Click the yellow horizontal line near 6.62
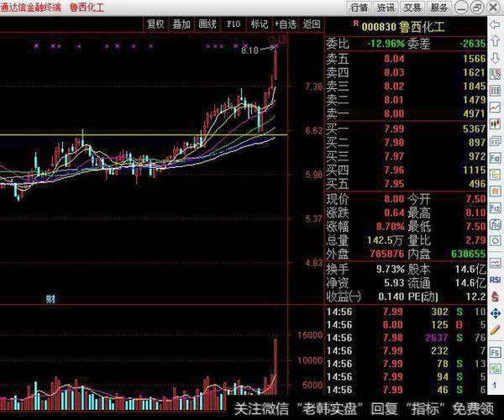504x420 pixels. click(144, 134)
